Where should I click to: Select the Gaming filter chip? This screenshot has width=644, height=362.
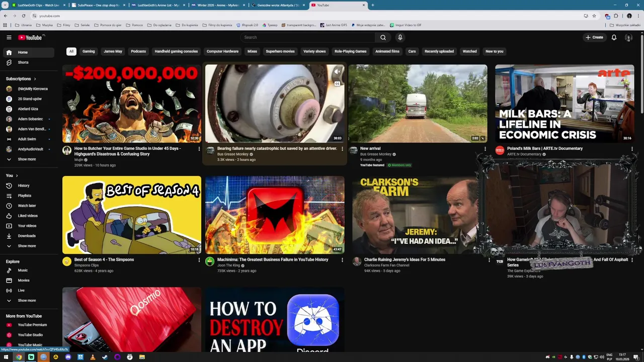(x=89, y=51)
